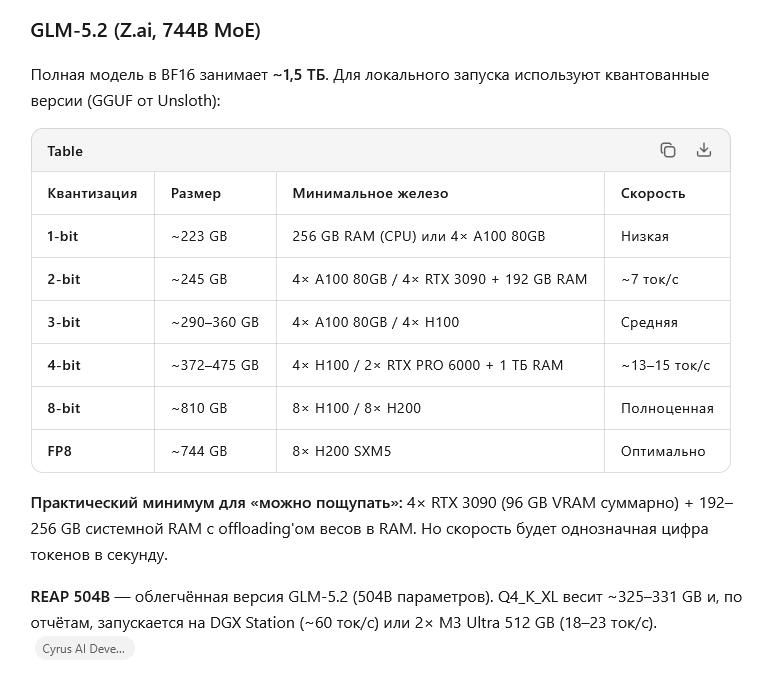This screenshot has height=676, width=773.
Task: Select the Минимальное железо column header
Action: click(370, 193)
